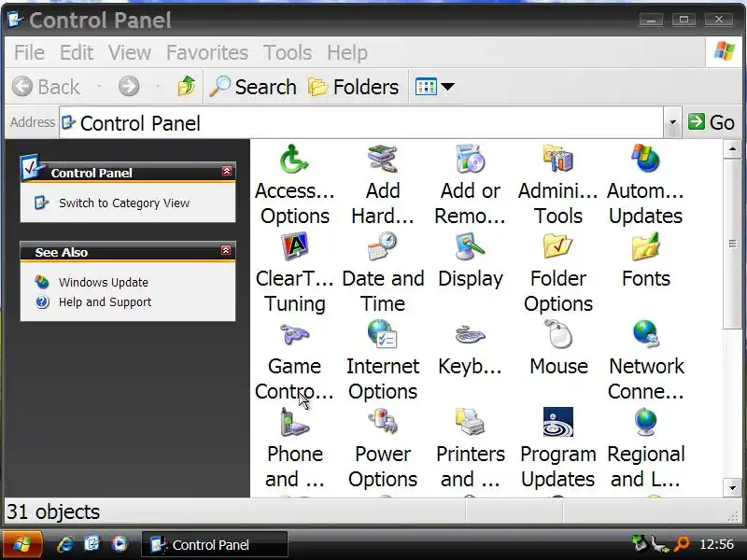Open Display settings icon
The width and height of the screenshot is (747, 560).
pos(471,247)
